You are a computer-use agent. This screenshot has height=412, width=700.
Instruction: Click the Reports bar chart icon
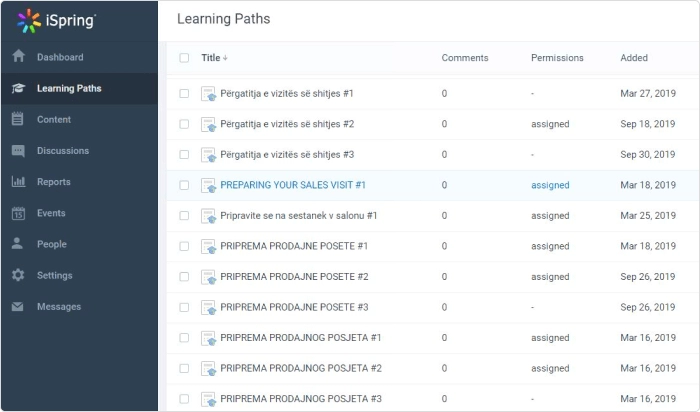pyautogui.click(x=18, y=181)
